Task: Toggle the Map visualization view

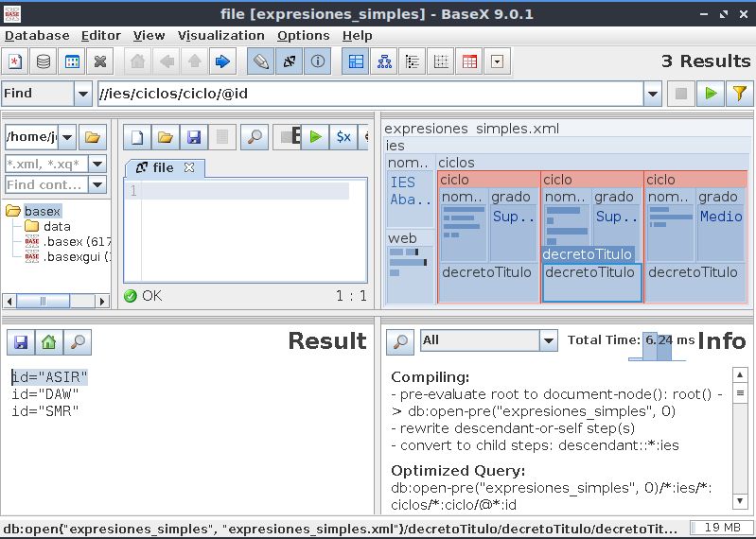Action: click(x=357, y=62)
